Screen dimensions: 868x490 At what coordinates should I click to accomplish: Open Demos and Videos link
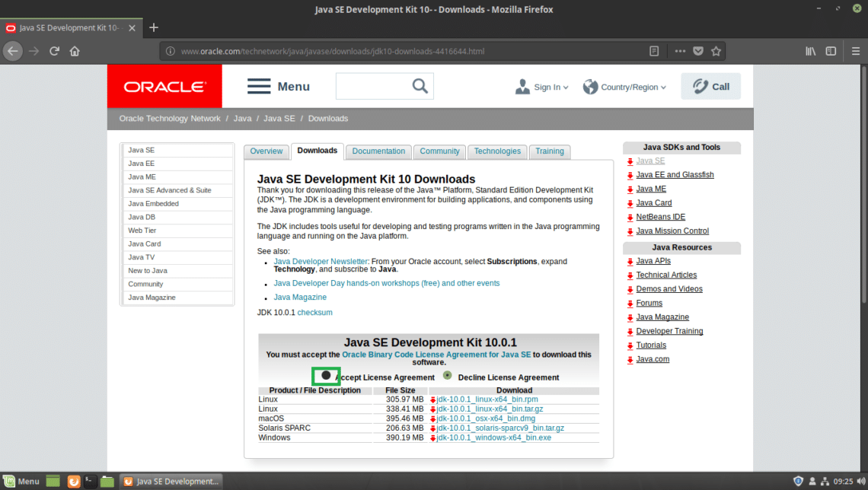point(669,289)
